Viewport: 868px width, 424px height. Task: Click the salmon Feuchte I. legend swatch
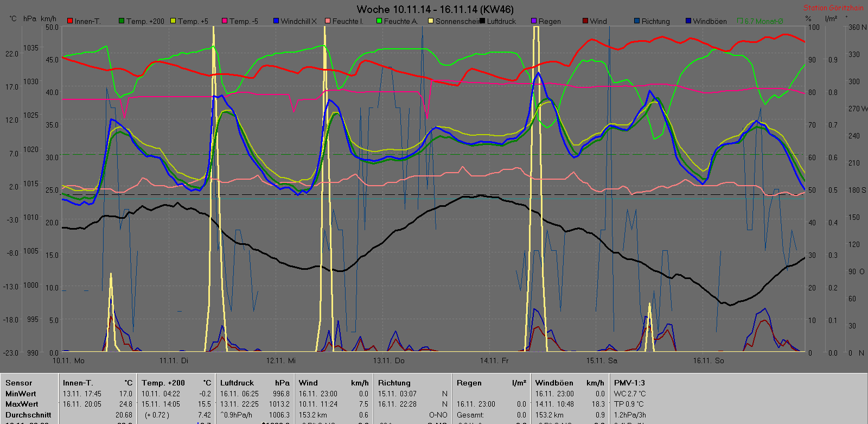tap(328, 21)
